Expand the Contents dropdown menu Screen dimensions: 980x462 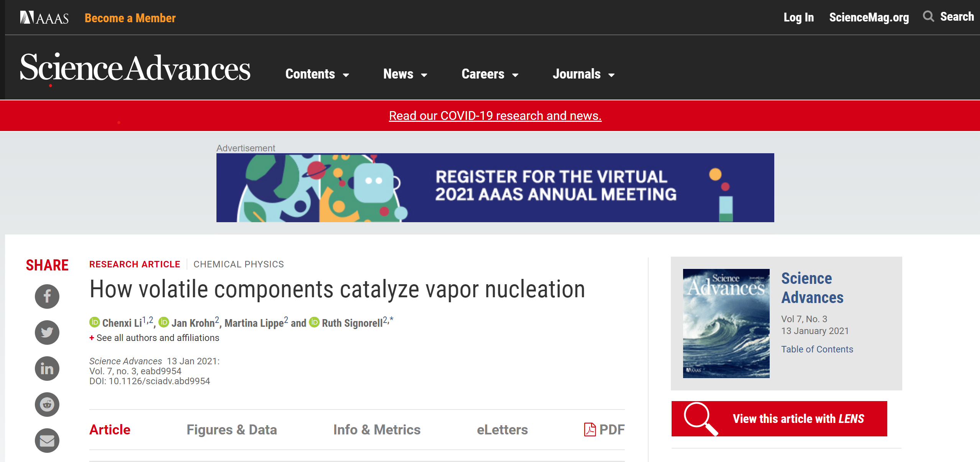[317, 74]
